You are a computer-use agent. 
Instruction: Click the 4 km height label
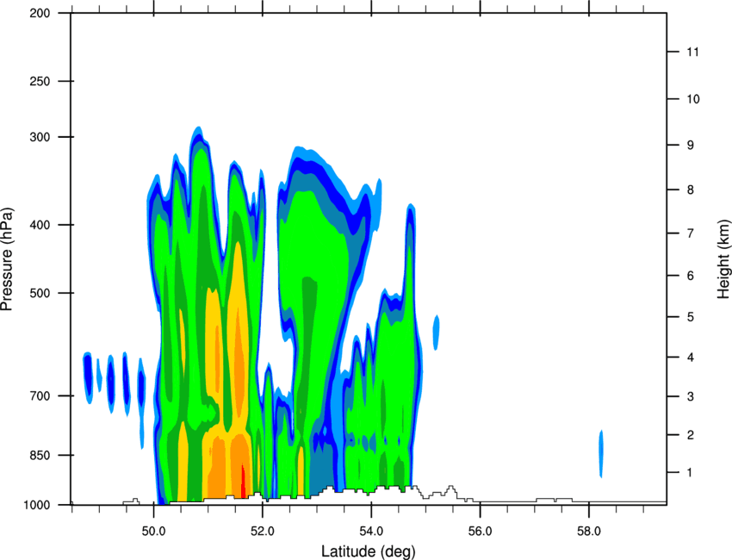tap(691, 358)
